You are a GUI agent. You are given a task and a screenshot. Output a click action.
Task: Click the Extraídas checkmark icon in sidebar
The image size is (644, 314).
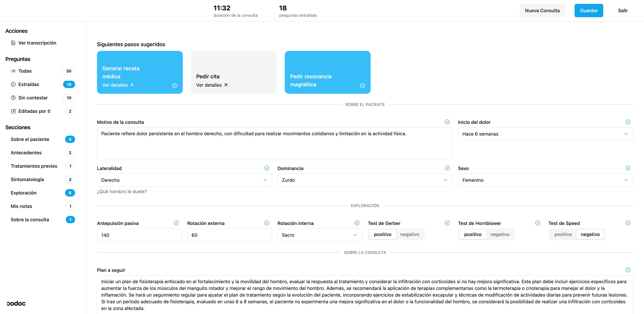[13, 84]
